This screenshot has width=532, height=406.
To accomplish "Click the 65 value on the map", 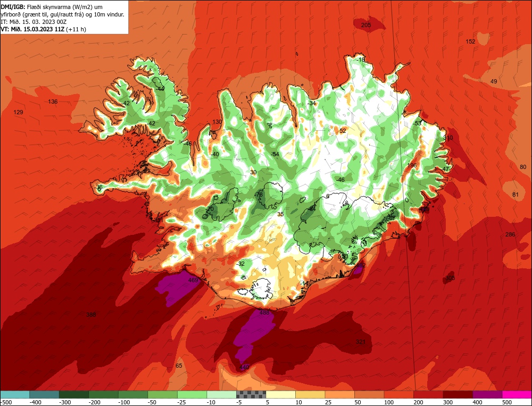I will point(179,366).
